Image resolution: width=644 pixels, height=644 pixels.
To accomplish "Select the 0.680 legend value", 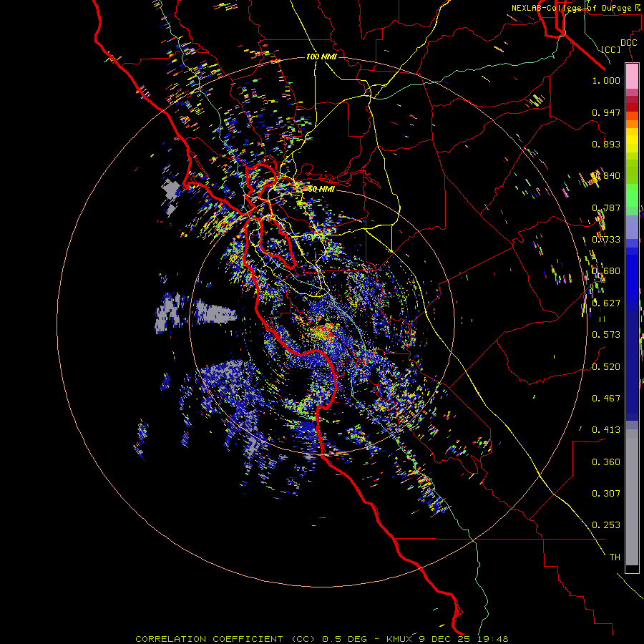I will tap(606, 271).
